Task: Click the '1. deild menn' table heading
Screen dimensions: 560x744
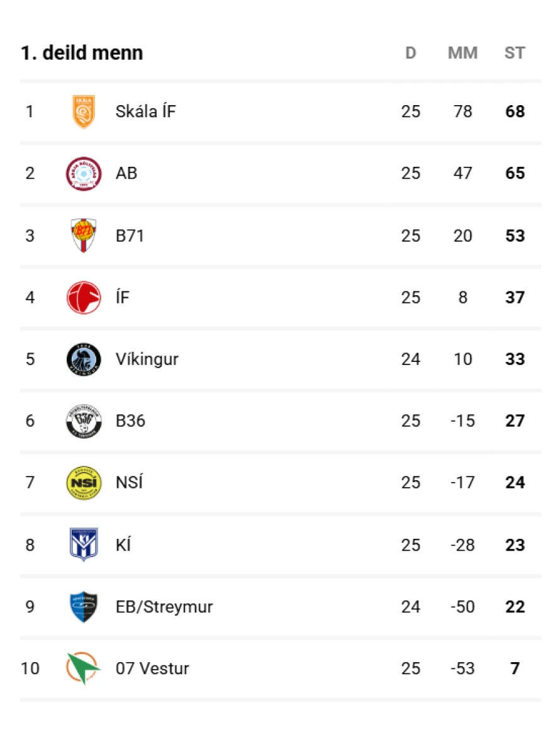Action: click(82, 53)
